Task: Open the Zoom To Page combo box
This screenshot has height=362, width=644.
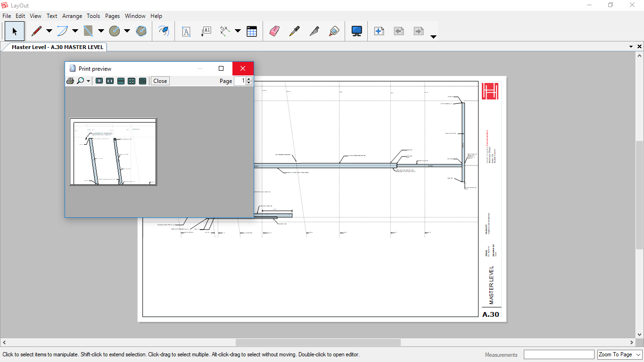Action: 619,354
